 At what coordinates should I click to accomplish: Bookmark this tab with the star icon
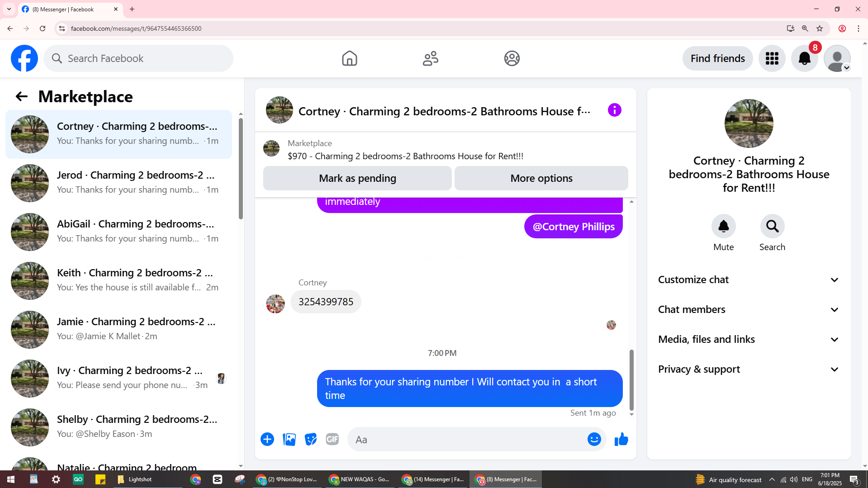820,28
